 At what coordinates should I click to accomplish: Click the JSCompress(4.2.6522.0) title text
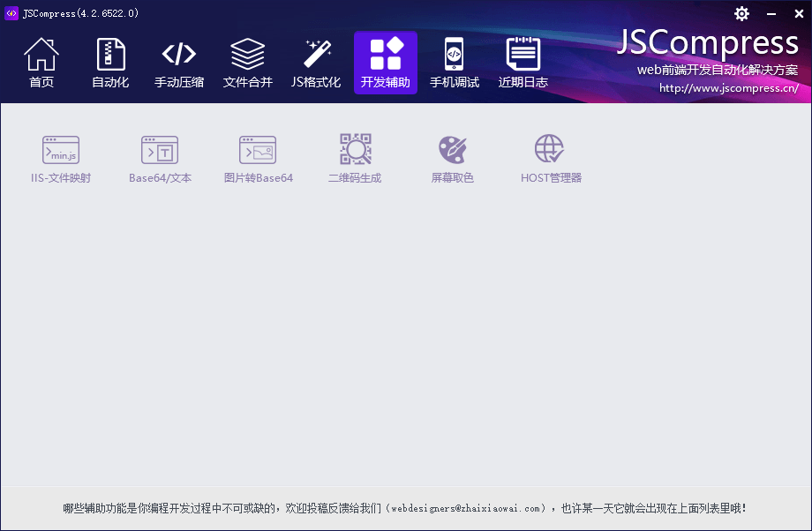click(81, 13)
